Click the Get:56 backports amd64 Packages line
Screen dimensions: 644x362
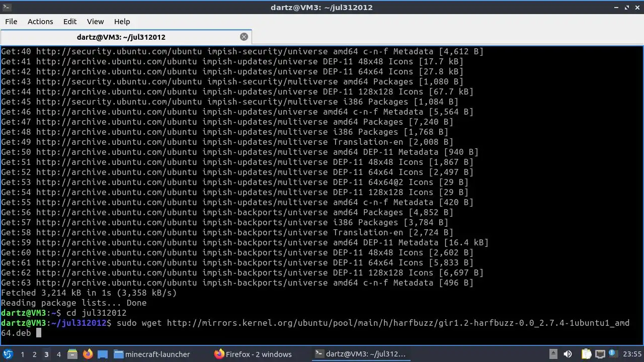click(x=225, y=212)
